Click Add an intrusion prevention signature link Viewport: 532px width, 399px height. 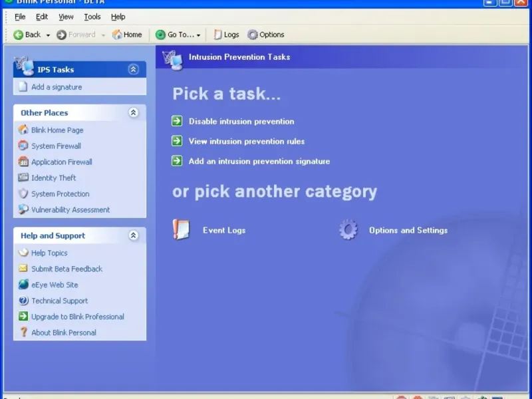(x=259, y=162)
